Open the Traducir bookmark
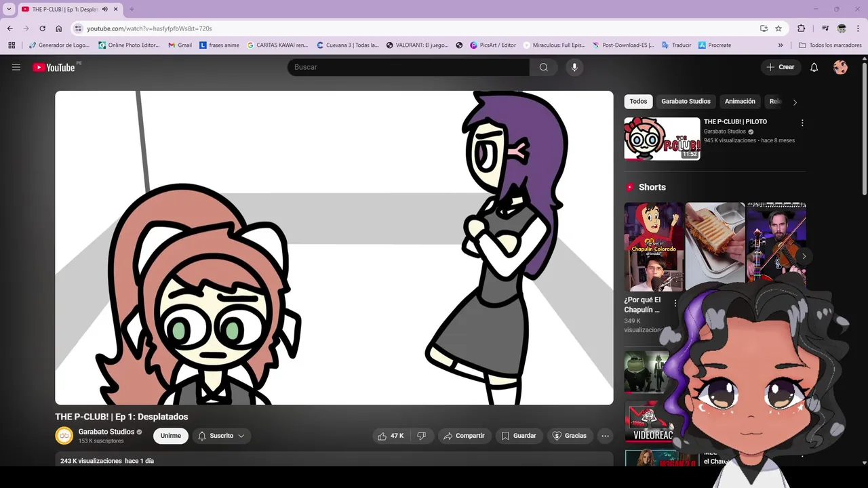868x488 pixels. [x=676, y=45]
